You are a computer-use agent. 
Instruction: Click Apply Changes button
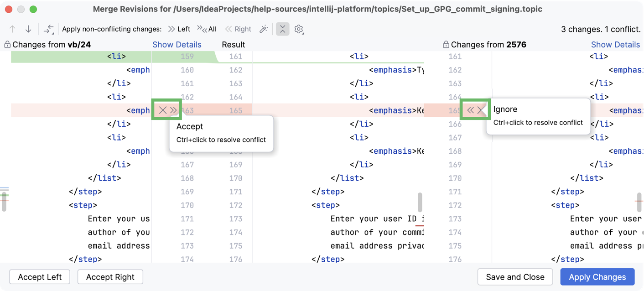[x=597, y=277]
